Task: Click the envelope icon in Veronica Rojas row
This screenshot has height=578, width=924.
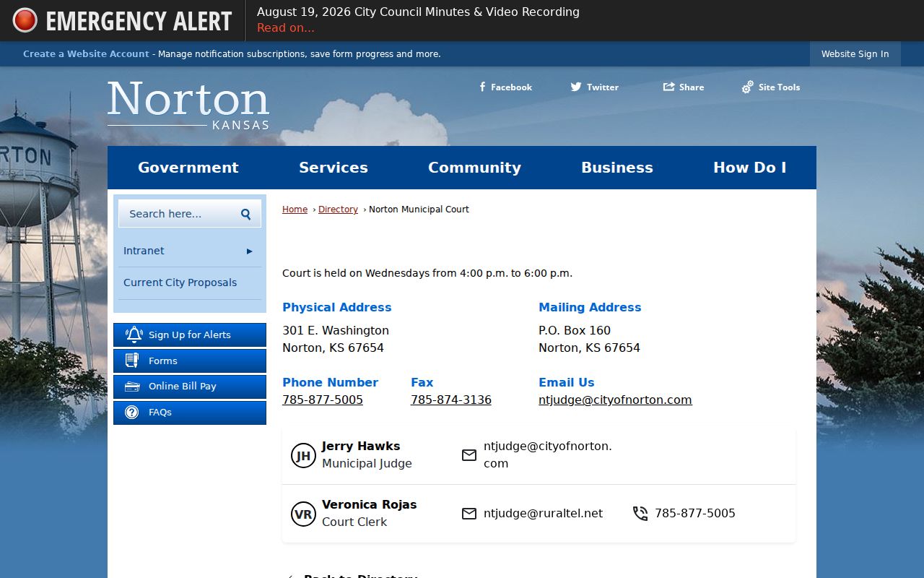Action: [469, 514]
